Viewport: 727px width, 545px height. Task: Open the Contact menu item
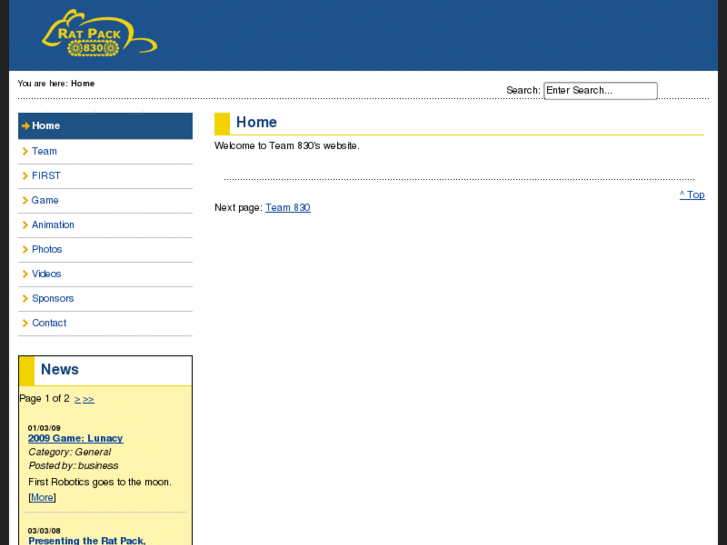[x=105, y=323]
